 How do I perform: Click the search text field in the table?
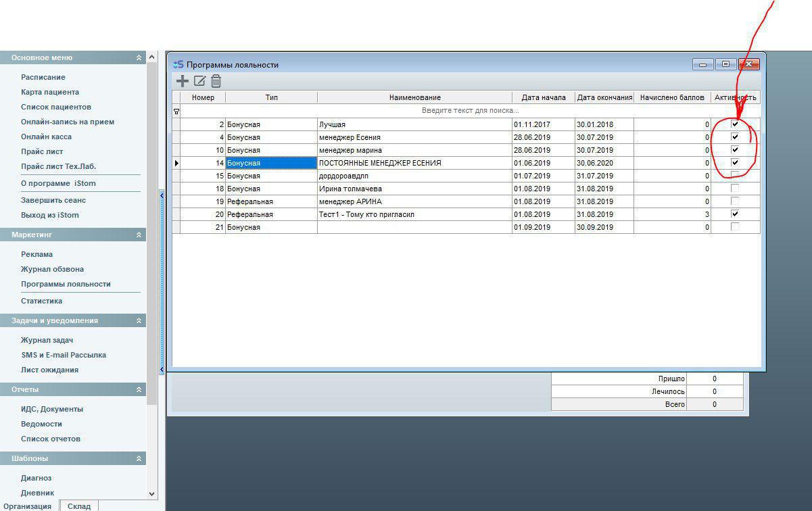(470, 111)
